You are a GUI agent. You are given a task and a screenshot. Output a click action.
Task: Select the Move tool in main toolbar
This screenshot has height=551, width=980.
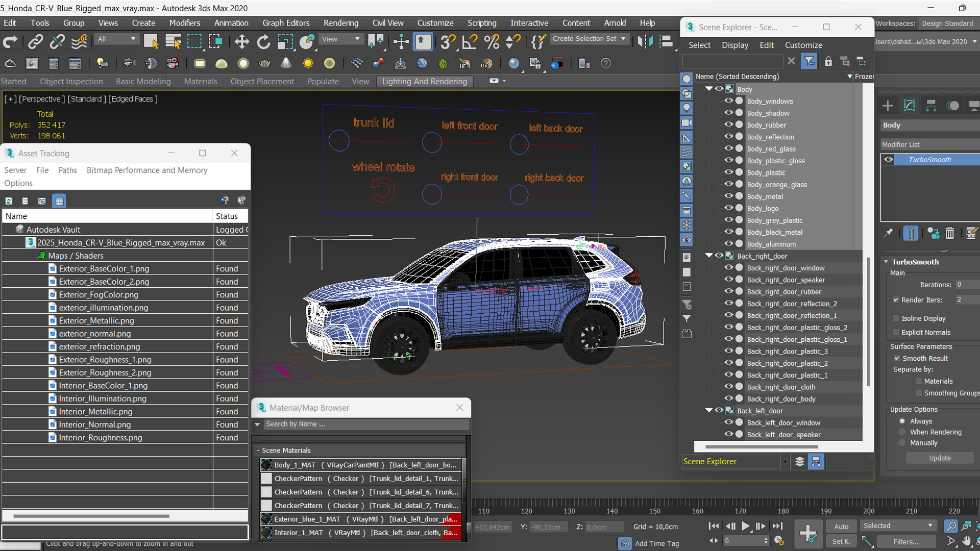[241, 42]
